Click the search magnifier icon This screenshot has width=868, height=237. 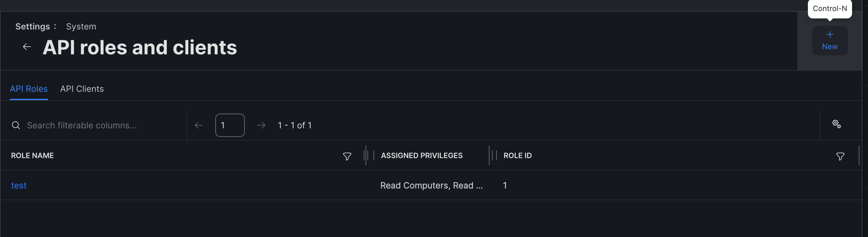click(x=16, y=126)
